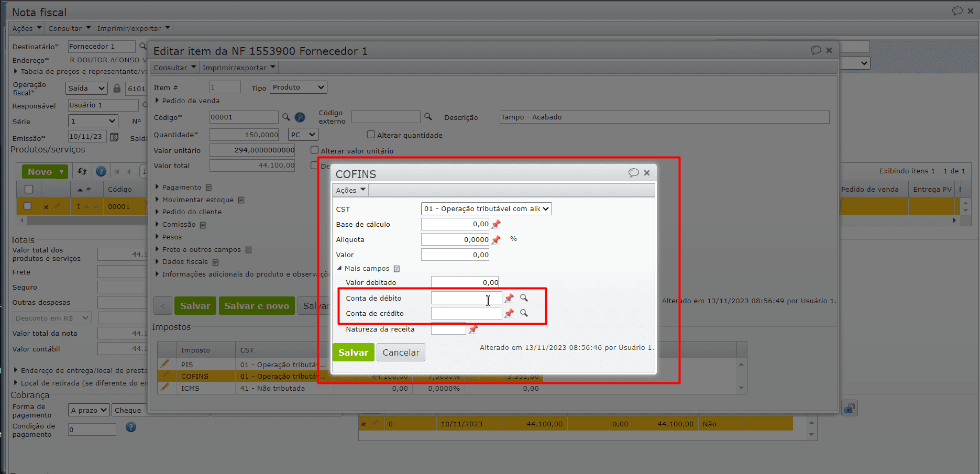
Task: Save the COFINS dialog with Salvar
Action: tap(354, 352)
